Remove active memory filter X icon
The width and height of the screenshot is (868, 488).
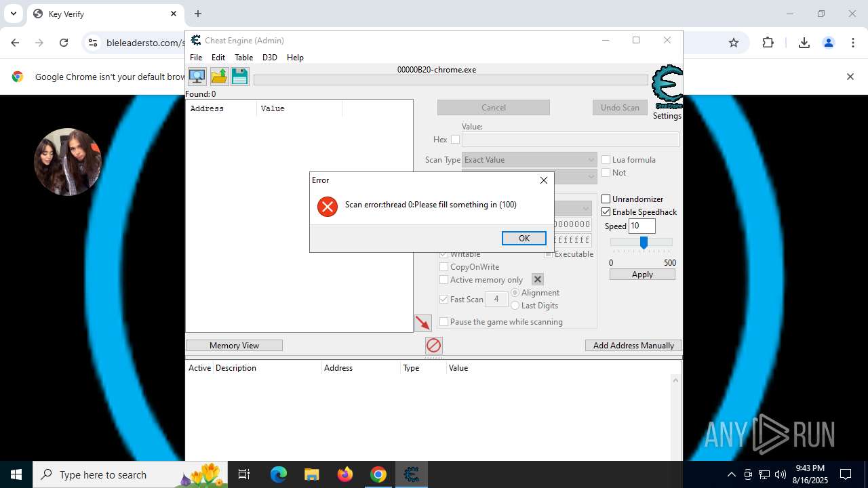point(538,279)
